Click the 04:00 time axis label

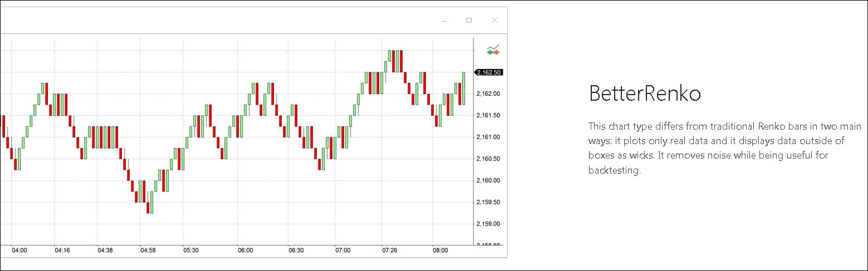point(19,250)
